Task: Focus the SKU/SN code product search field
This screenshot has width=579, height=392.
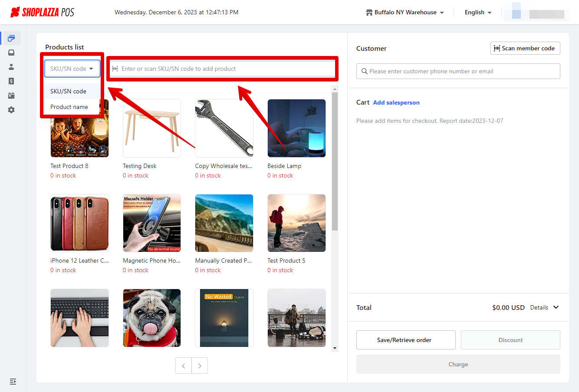Action: 223,69
